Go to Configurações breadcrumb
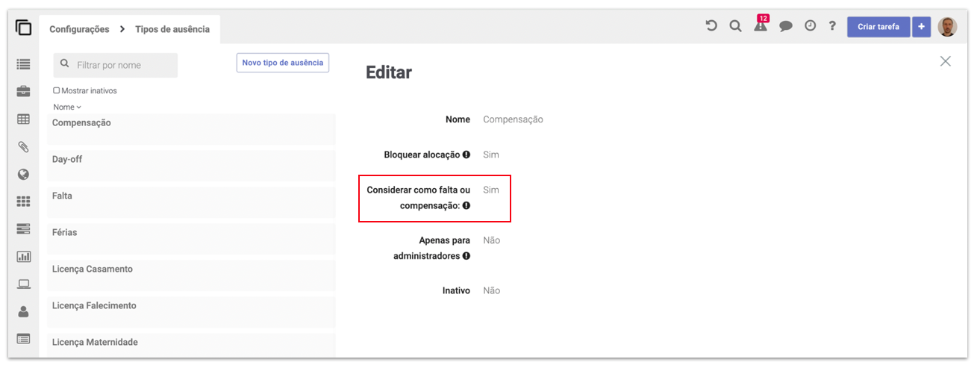980x371 pixels. (x=79, y=30)
